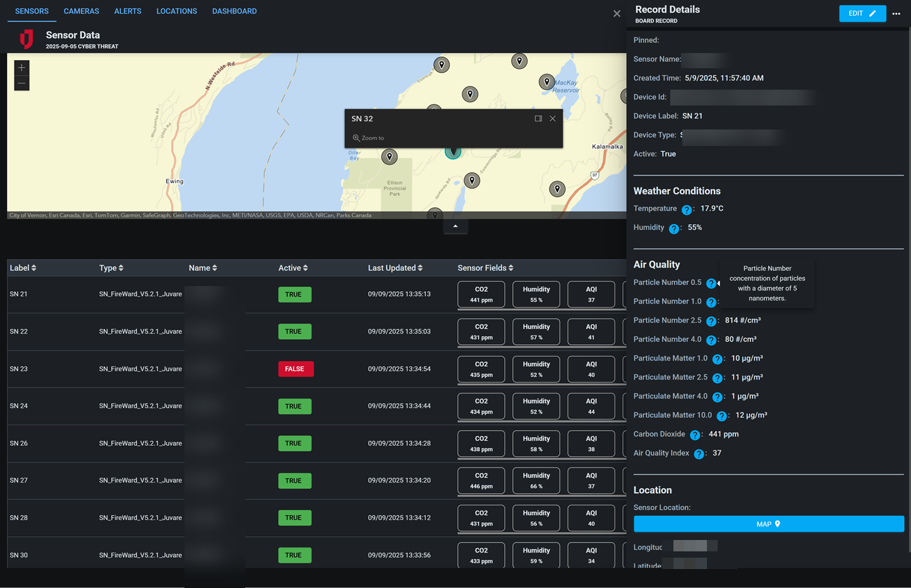Switch to the LOCATIONS tab
This screenshot has height=588, width=911.
point(176,11)
